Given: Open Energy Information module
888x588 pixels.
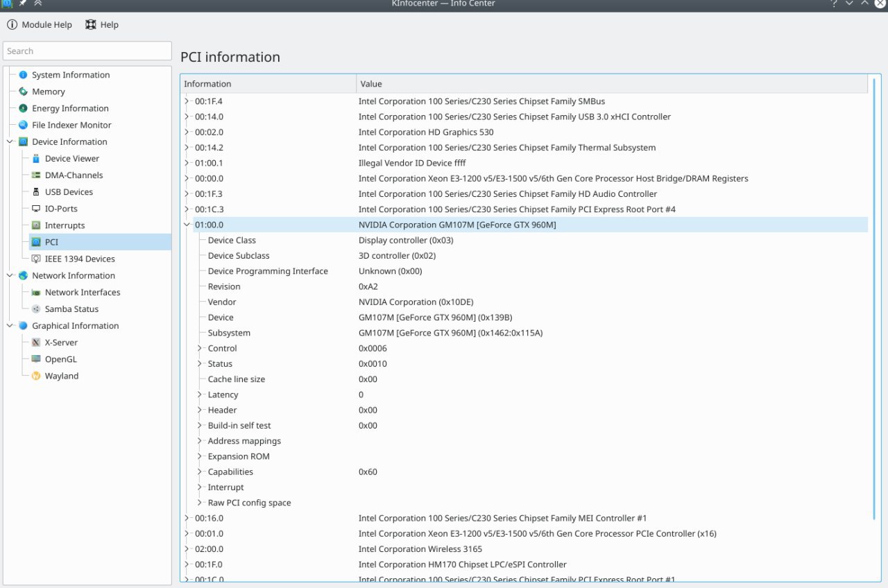Looking at the screenshot, I should coord(70,108).
